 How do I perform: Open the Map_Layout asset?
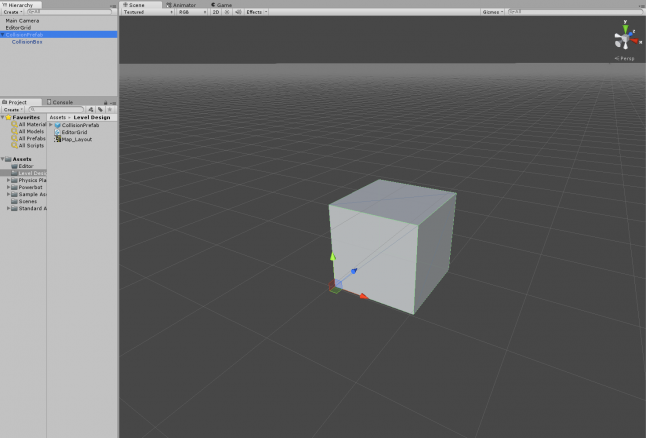click(x=77, y=139)
